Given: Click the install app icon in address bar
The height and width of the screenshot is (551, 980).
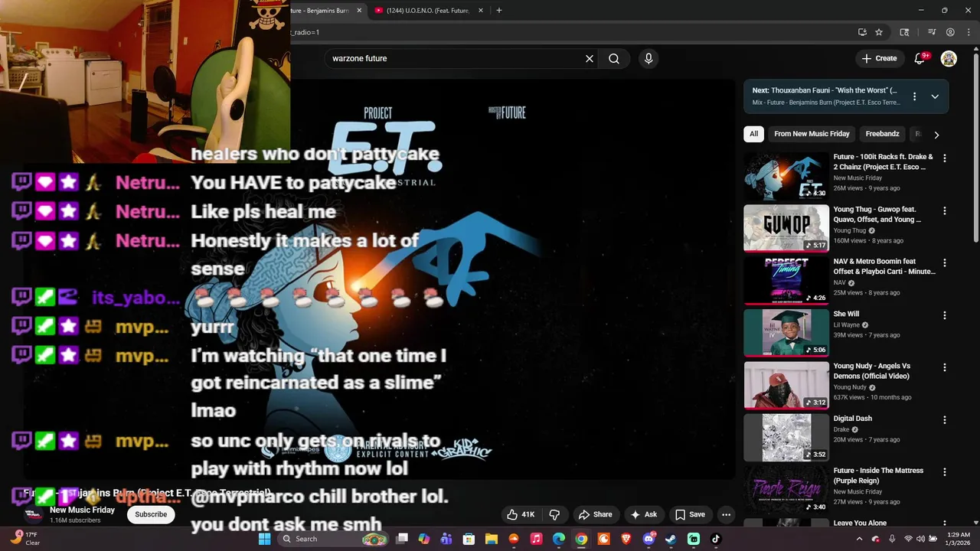Looking at the screenshot, I should (862, 32).
